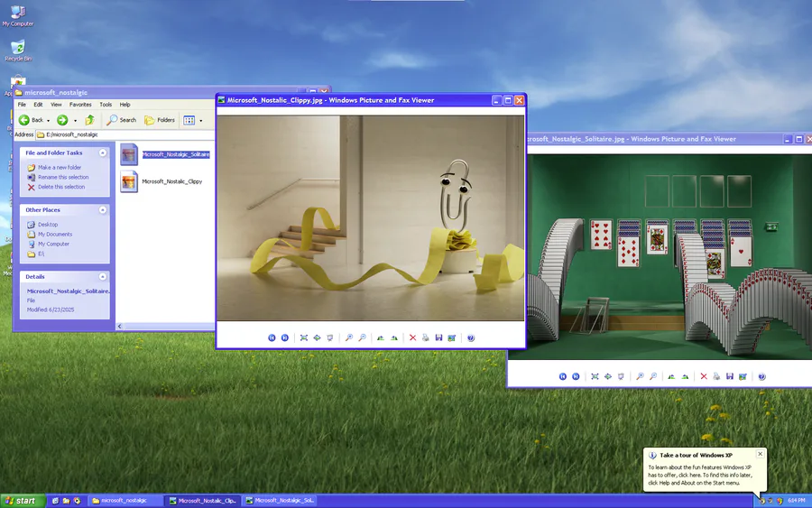Close the Windows XP tour balloon
812x508 pixels.
click(x=760, y=454)
